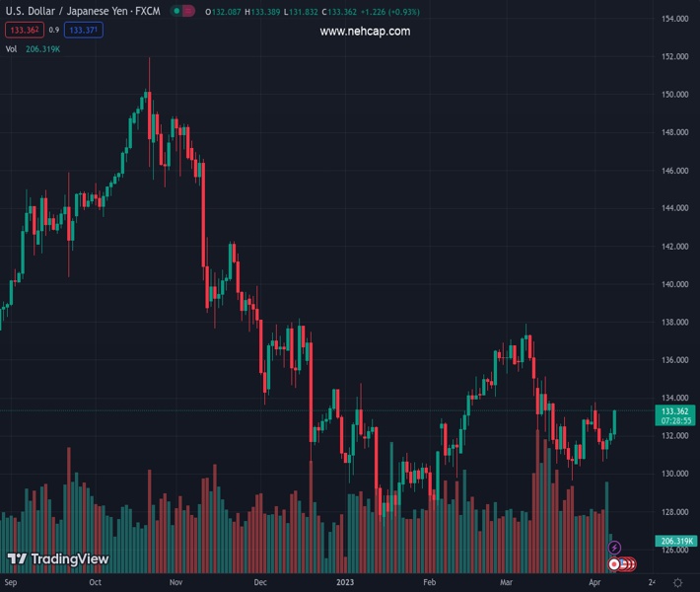The height and width of the screenshot is (592, 700).
Task: Click current price label 133.362 on price axis
Action: pyautogui.click(x=674, y=410)
